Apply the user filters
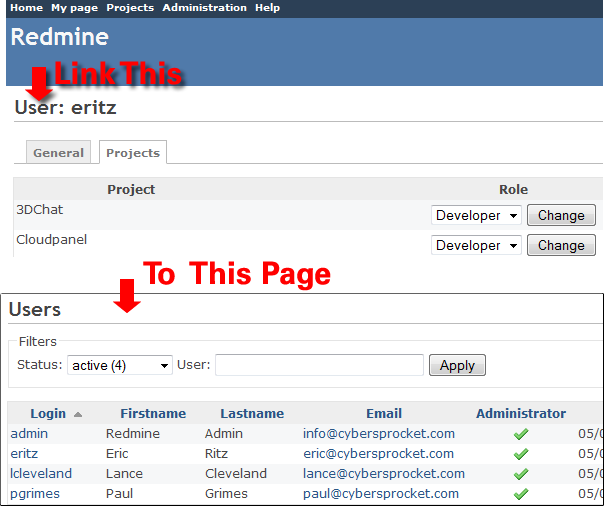Screen dimensions: 604x506 coord(457,365)
